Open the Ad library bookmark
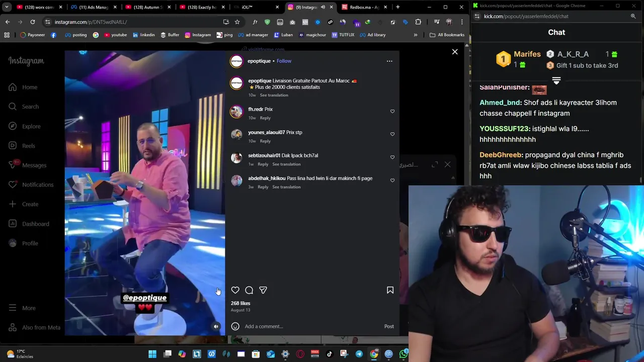The width and height of the screenshot is (644, 362). [x=372, y=35]
